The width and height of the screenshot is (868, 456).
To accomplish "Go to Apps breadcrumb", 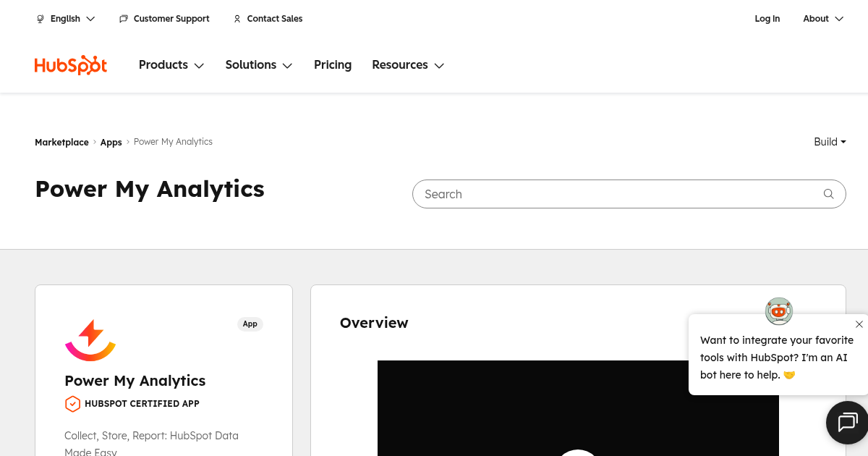I will [x=111, y=143].
